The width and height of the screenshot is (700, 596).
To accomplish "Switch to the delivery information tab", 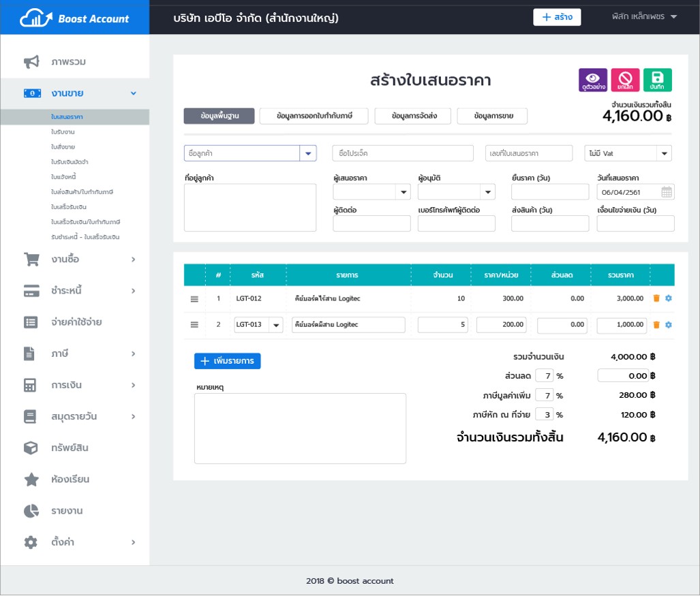I will [414, 116].
